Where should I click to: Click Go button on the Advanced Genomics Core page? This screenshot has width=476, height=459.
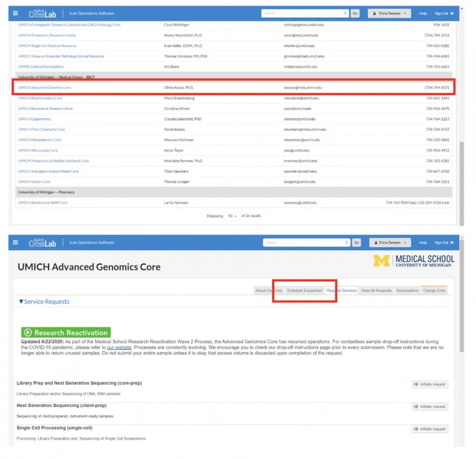356,243
